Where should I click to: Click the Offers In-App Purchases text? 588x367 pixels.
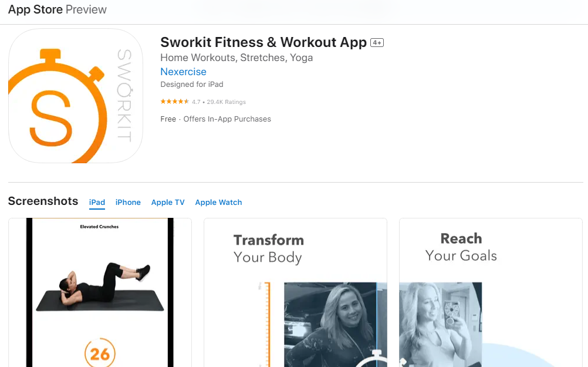point(227,119)
